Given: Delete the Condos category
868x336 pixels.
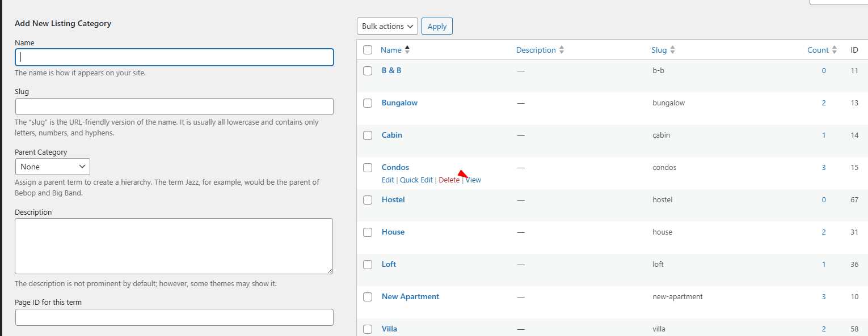Looking at the screenshot, I should click(x=449, y=180).
